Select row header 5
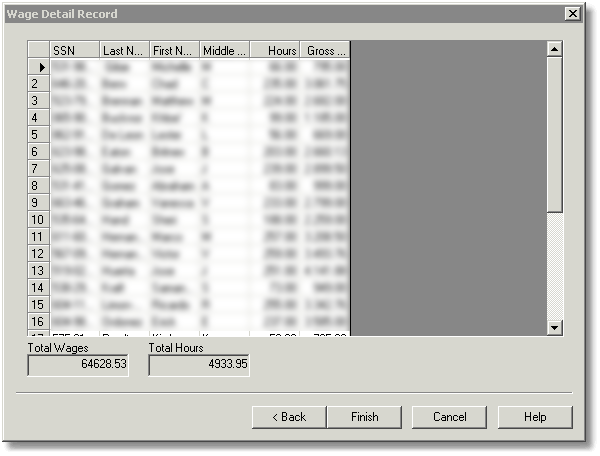This screenshot has width=600, height=456. pos(39,135)
